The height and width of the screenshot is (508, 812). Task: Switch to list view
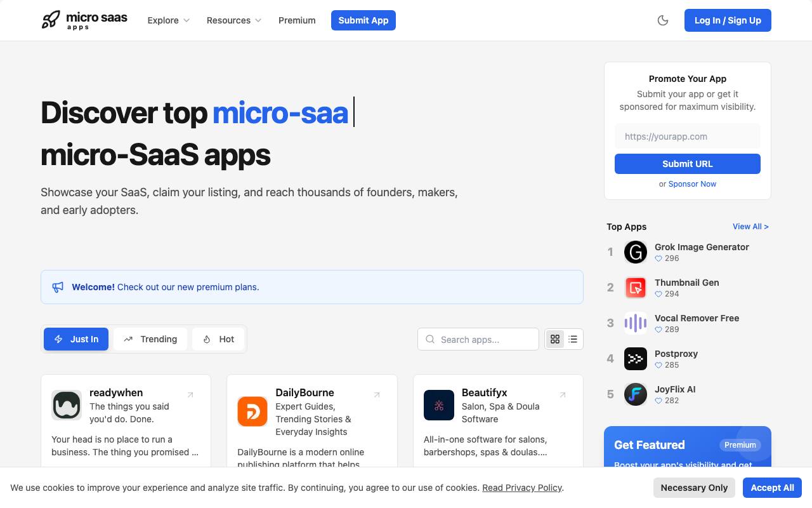[573, 339]
